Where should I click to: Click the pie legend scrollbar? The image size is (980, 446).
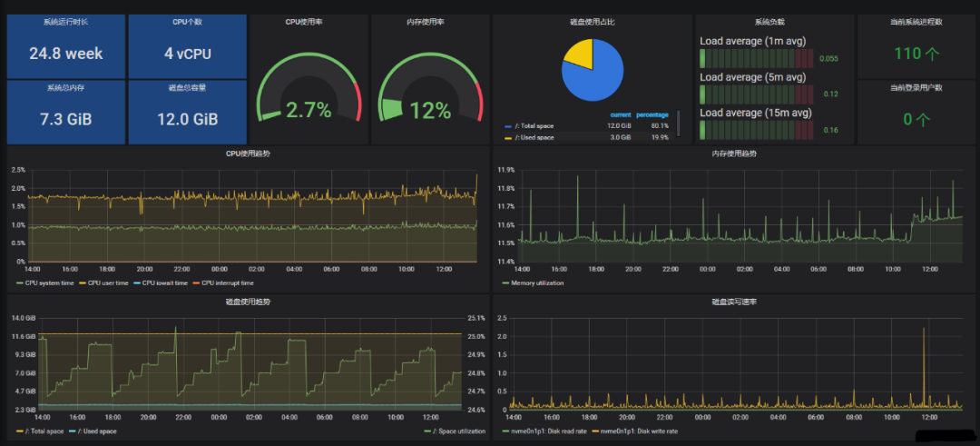[678, 124]
